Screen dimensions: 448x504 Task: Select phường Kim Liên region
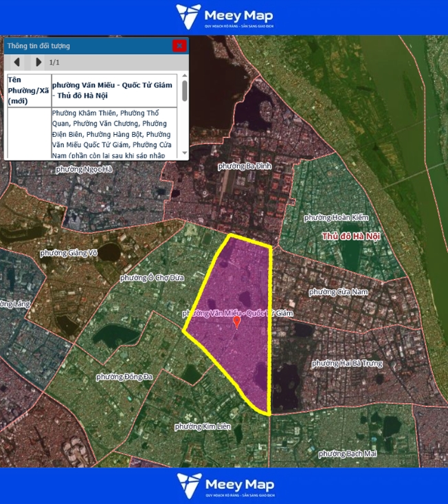click(203, 426)
